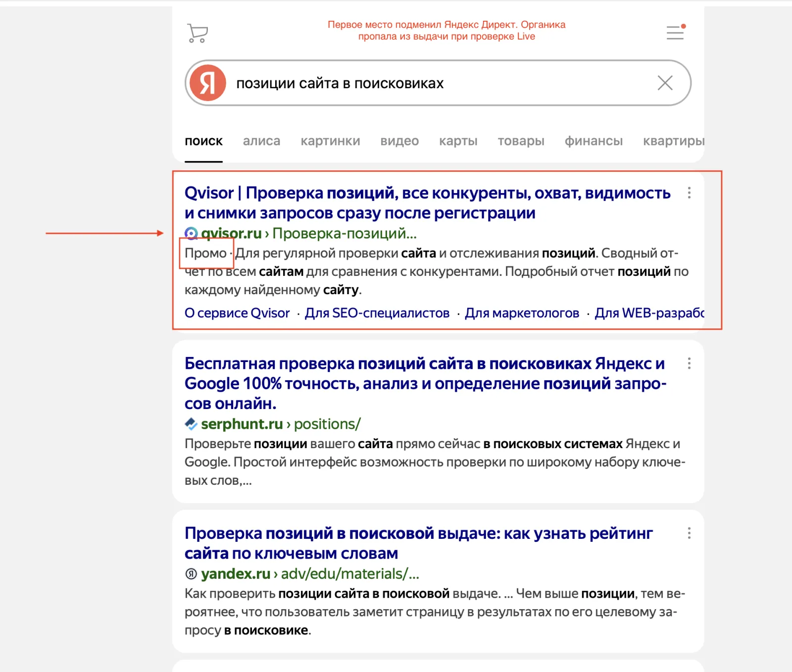Switch to the алиса tab
This screenshot has width=792, height=672.
point(261,141)
